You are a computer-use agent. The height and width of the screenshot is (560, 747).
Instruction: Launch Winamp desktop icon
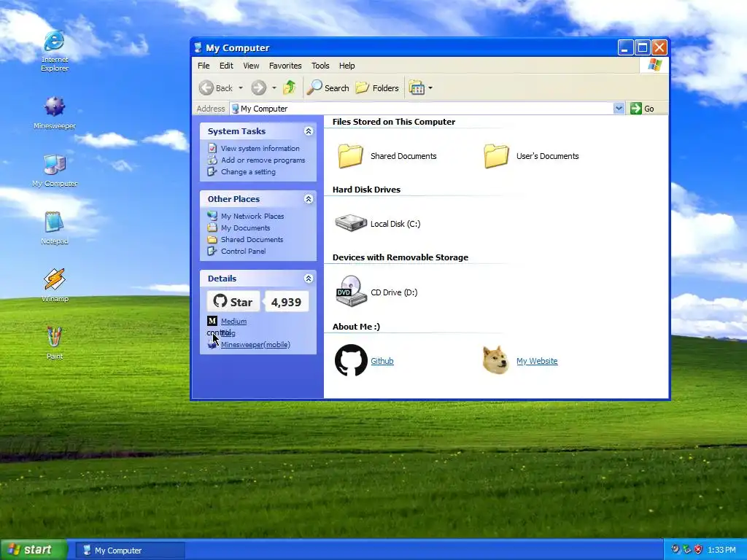click(54, 285)
